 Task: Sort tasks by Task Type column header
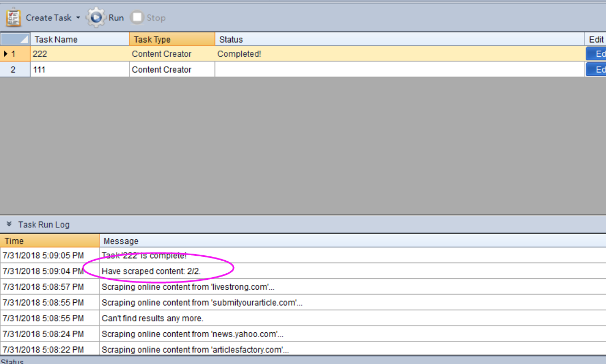coord(172,39)
